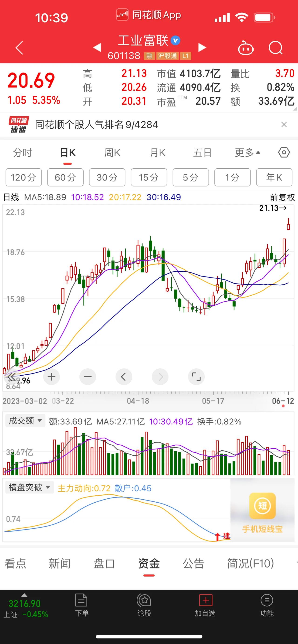Open 论股 discussion in bottom bar
298x644 pixels.
(144, 605)
